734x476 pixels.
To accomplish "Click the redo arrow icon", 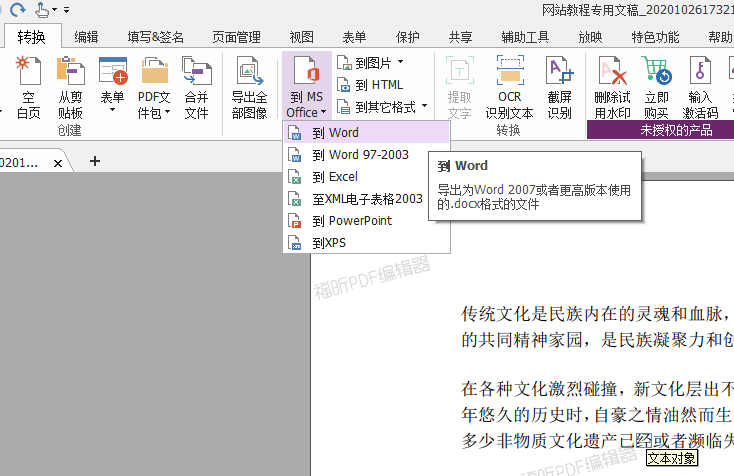I will tap(17, 9).
